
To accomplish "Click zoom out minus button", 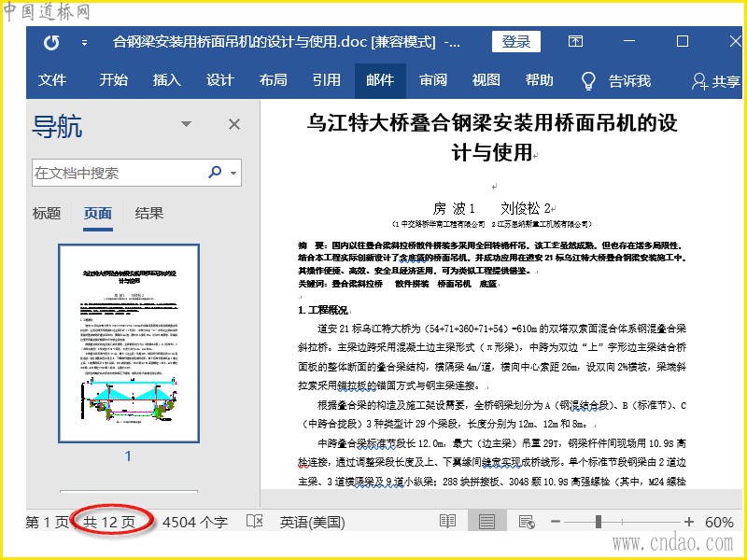I will tap(555, 522).
